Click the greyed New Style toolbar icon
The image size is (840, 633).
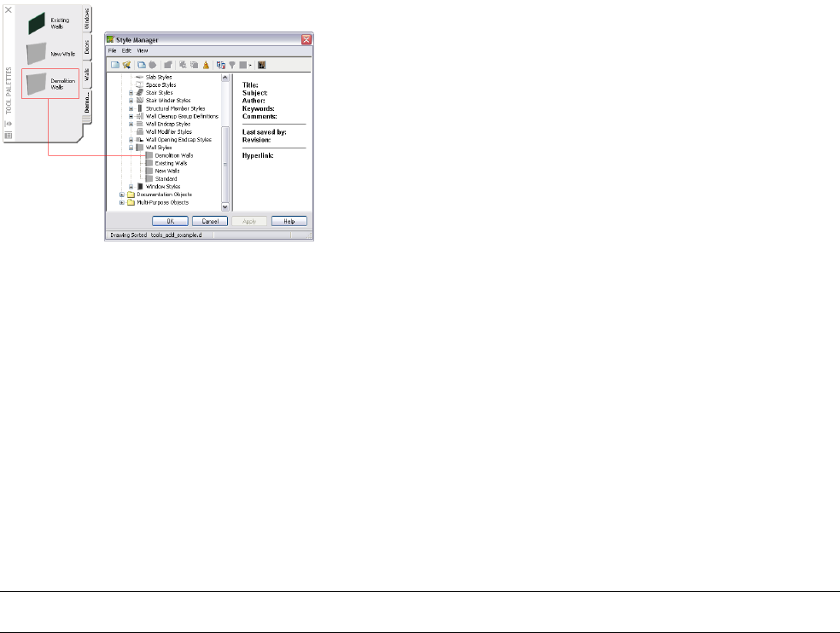183,65
